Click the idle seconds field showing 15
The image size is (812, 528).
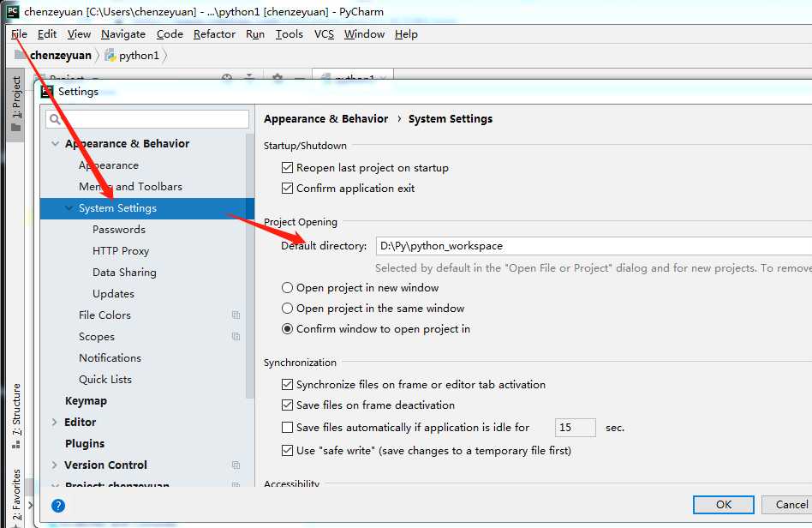[576, 428]
